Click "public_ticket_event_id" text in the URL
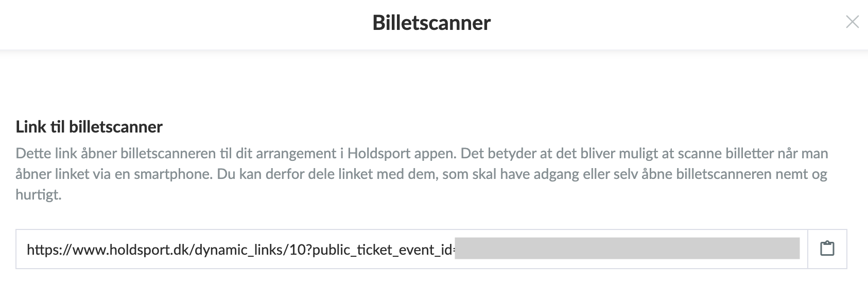This screenshot has width=868, height=297. coord(380,250)
